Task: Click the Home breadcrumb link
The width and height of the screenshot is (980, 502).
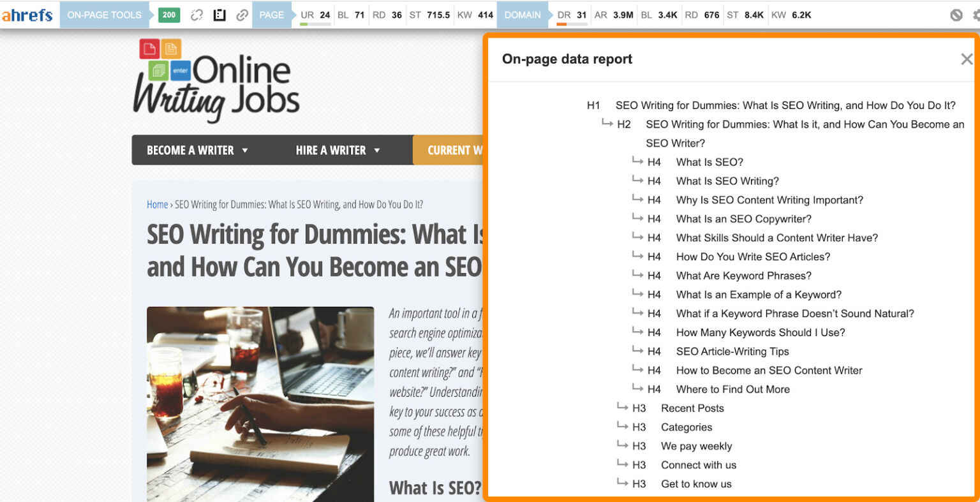Action: click(157, 204)
